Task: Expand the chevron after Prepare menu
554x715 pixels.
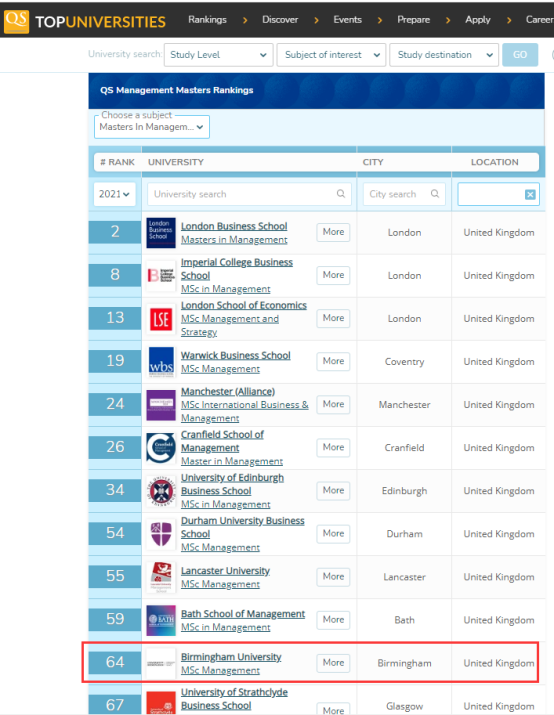Action: pos(448,20)
